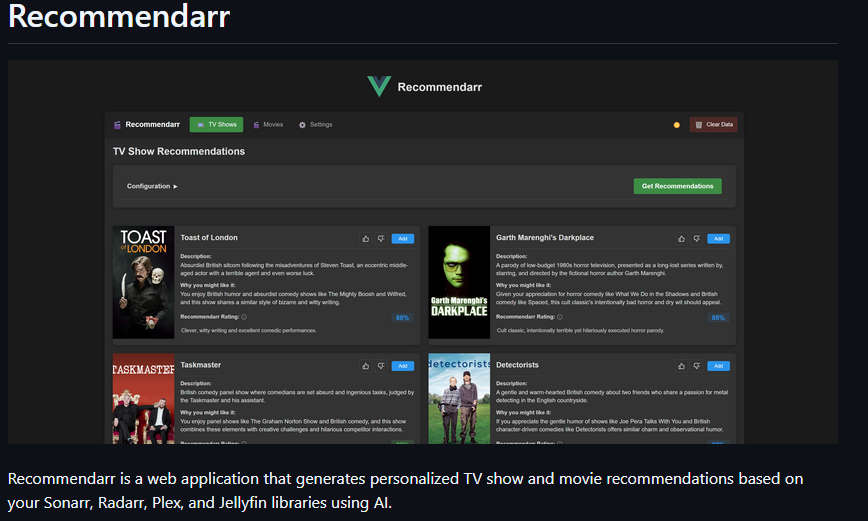The width and height of the screenshot is (868, 521).
Task: Click the TV icon in TV Shows tab
Action: [x=201, y=125]
